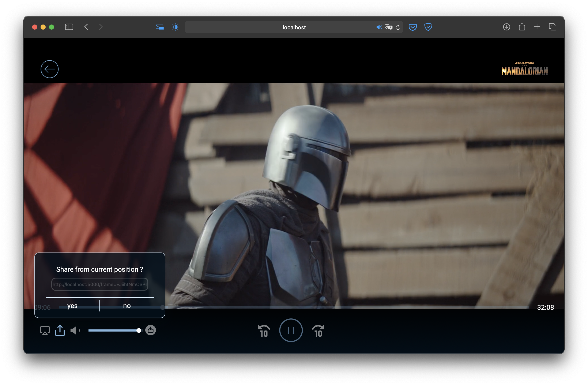Open a new Safari tab
This screenshot has height=385, width=588.
537,27
